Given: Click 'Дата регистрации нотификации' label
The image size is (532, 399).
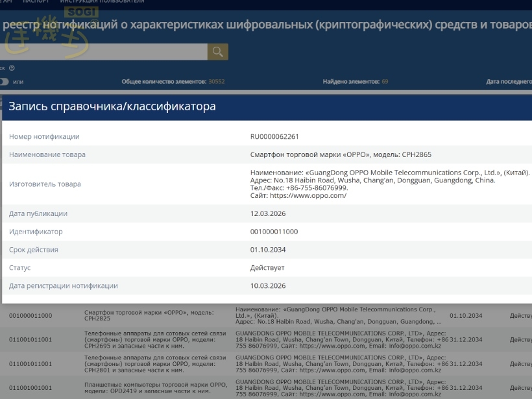Looking at the screenshot, I should coord(63,285).
